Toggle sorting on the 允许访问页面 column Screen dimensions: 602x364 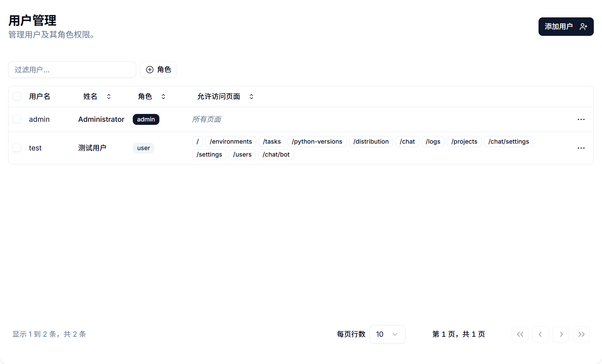(251, 96)
